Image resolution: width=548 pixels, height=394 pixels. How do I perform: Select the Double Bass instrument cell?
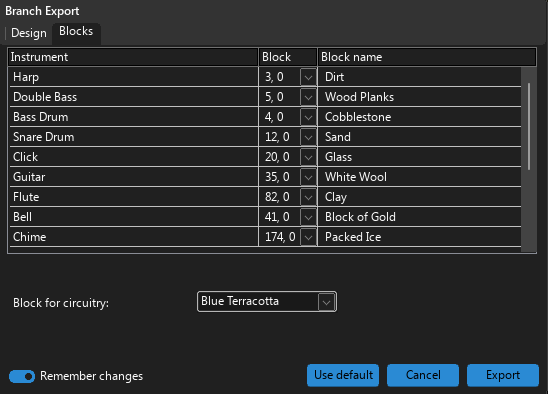click(134, 97)
